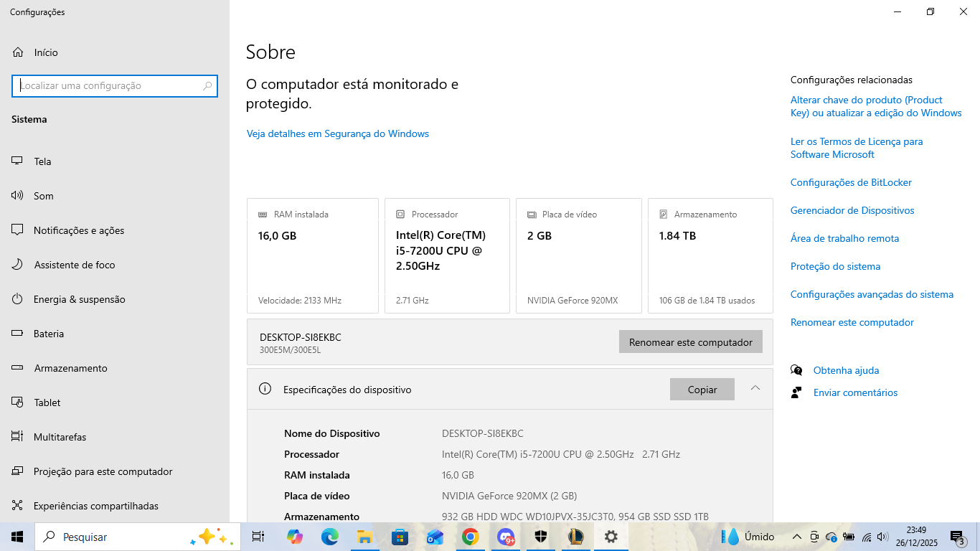Viewport: 980px width, 551px height.
Task: Check the battery tray icon
Action: click(849, 537)
